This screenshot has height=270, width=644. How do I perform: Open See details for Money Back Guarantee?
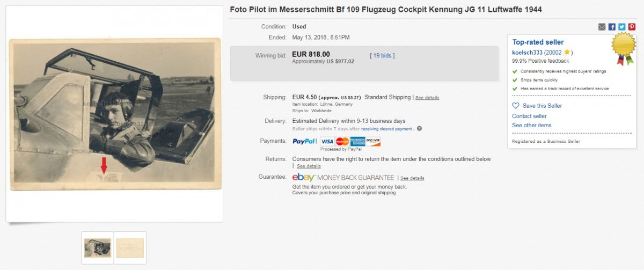pos(412,178)
